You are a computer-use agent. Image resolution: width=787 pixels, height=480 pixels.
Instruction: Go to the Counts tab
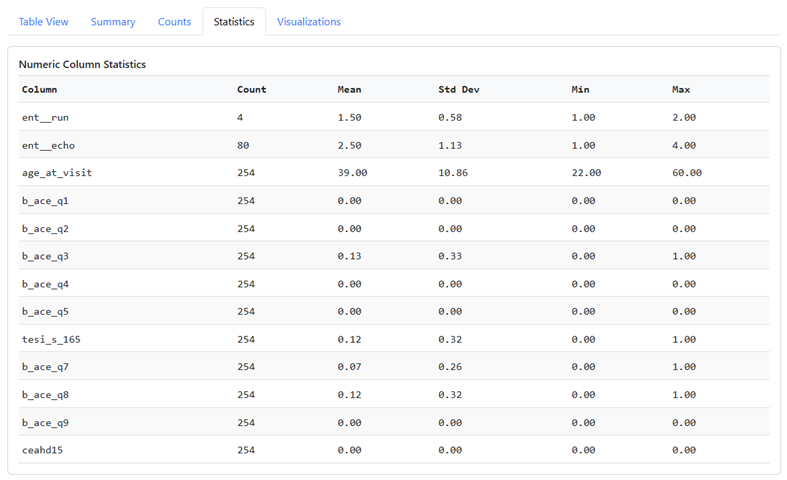click(174, 22)
